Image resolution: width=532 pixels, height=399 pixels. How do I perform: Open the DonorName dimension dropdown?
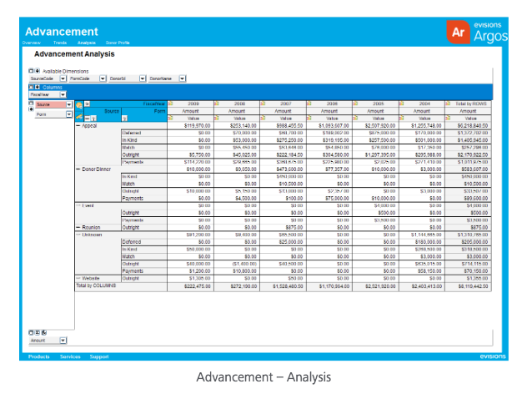(x=182, y=78)
